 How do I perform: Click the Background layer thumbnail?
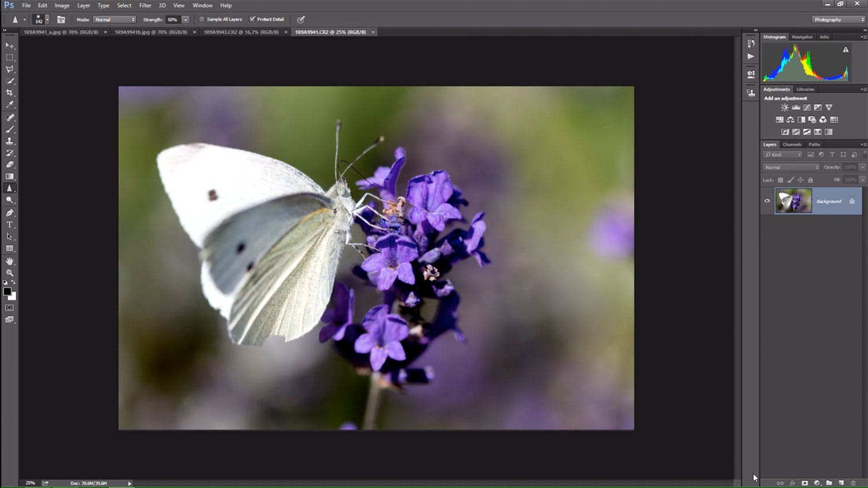click(793, 201)
